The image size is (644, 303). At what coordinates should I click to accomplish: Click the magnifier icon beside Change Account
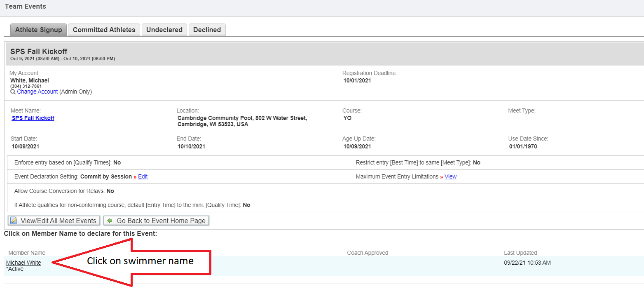click(x=13, y=92)
